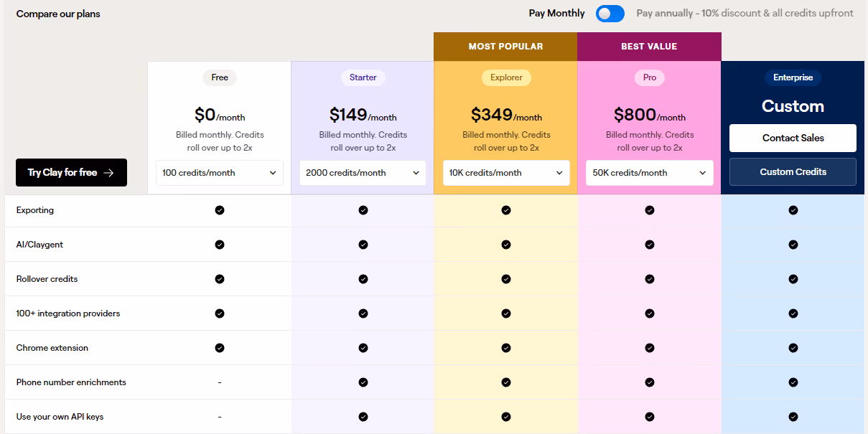
Task: Toggle the Pay Monthly switch
Action: tap(610, 14)
